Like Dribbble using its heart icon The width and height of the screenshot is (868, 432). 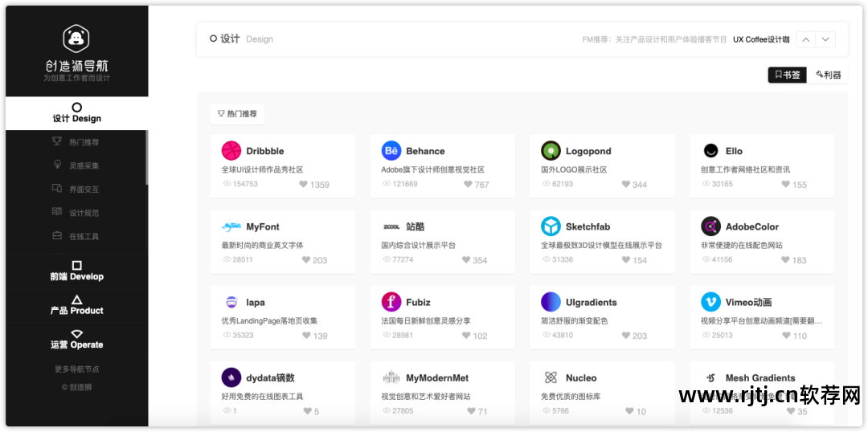tap(304, 185)
